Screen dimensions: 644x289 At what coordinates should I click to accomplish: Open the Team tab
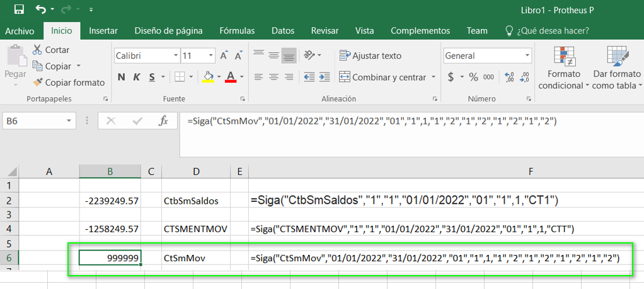[477, 31]
